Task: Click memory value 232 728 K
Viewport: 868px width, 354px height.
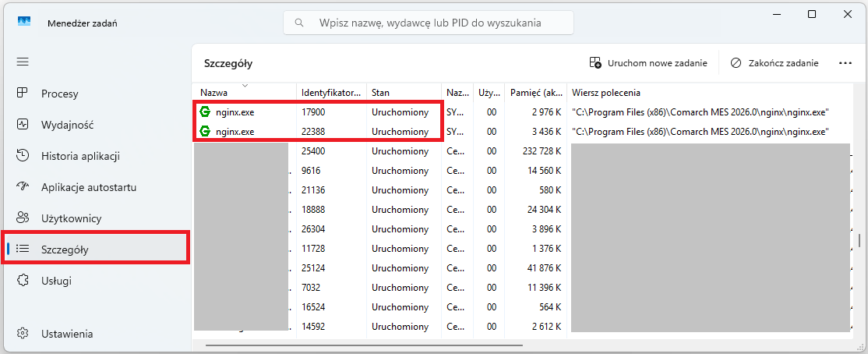Action: coord(542,150)
